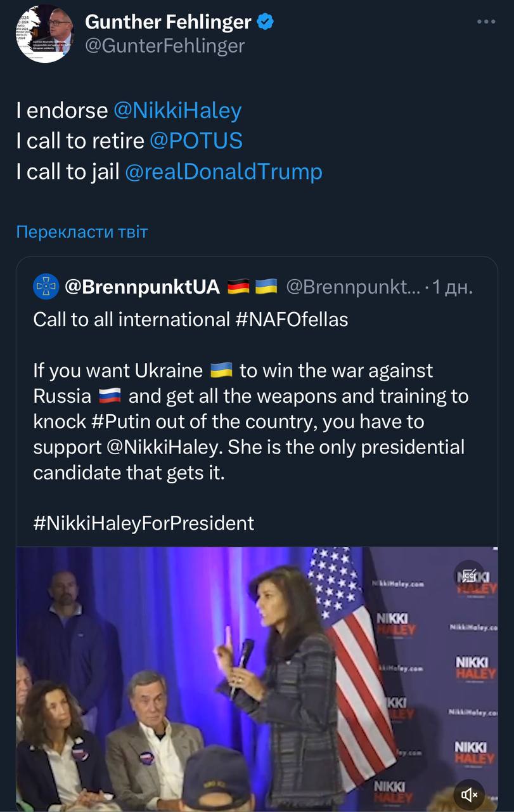Open the #NAFOfellas hashtag
This screenshot has width=514, height=812.
pos(291,319)
